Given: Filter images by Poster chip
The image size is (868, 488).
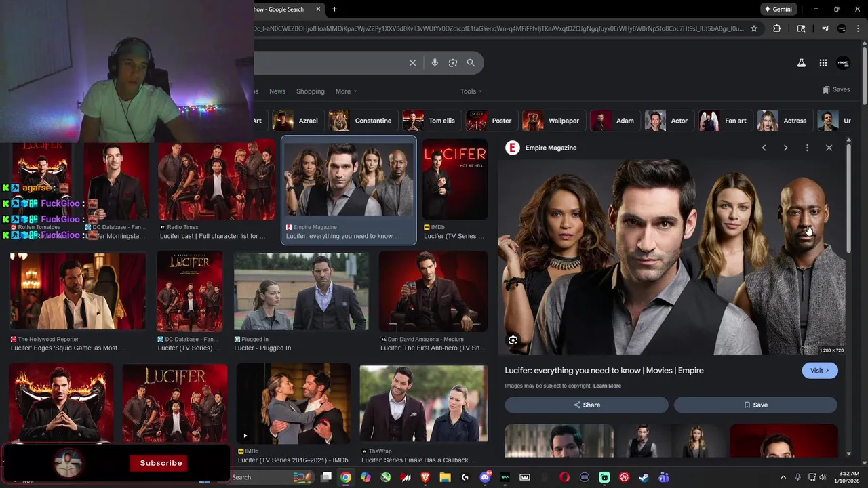Looking at the screenshot, I should click(x=491, y=121).
